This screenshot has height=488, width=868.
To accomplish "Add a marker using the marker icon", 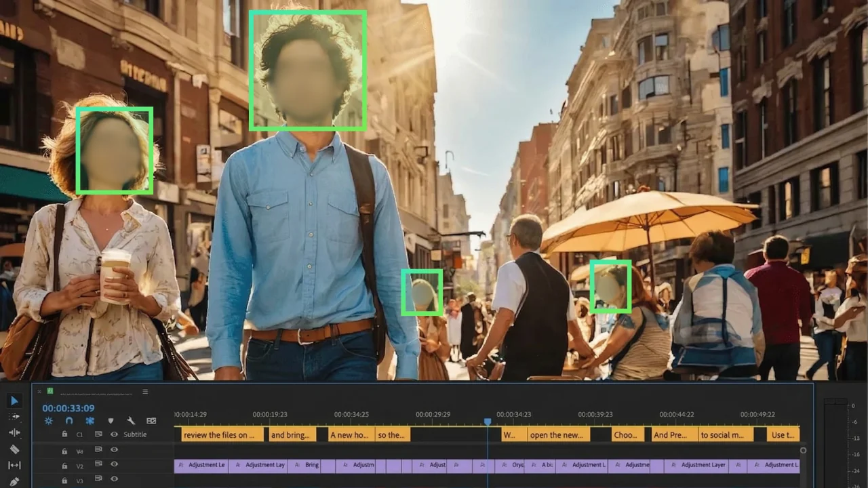I will pyautogui.click(x=111, y=421).
